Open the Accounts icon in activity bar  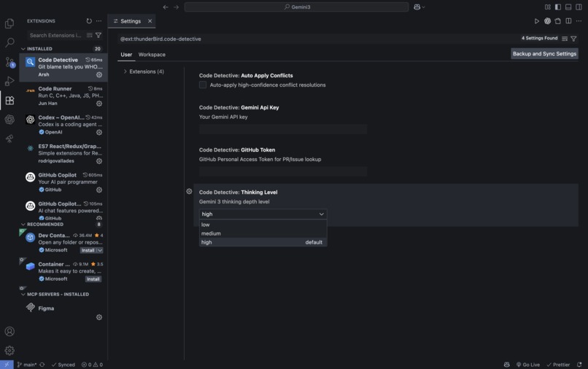tap(9, 332)
